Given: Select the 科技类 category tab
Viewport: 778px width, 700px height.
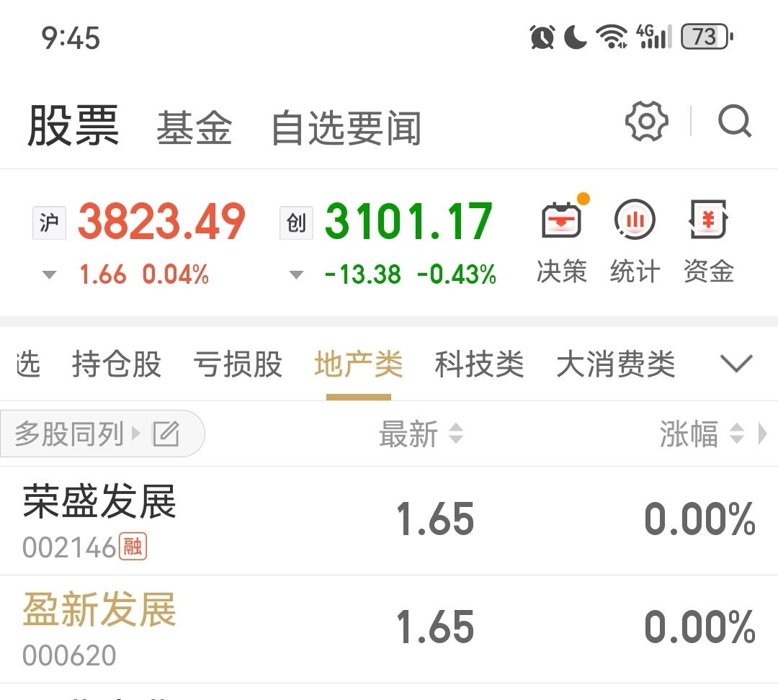Looking at the screenshot, I should pyautogui.click(x=479, y=364).
